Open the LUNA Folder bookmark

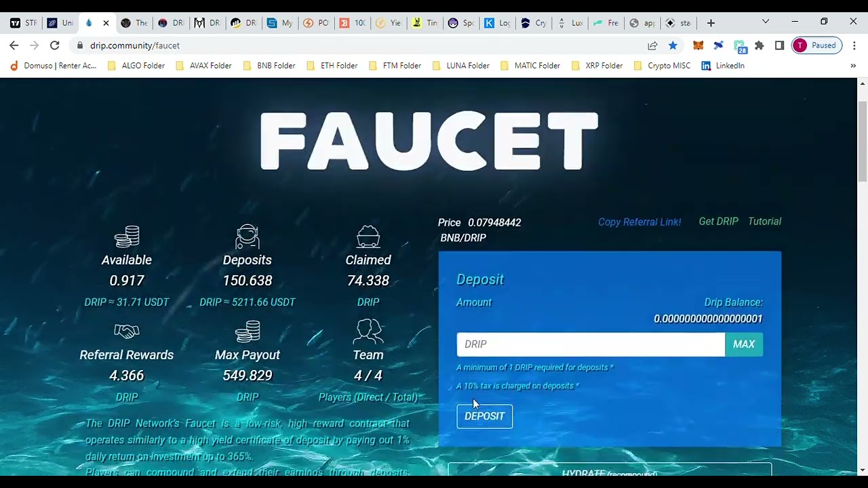[x=460, y=66]
